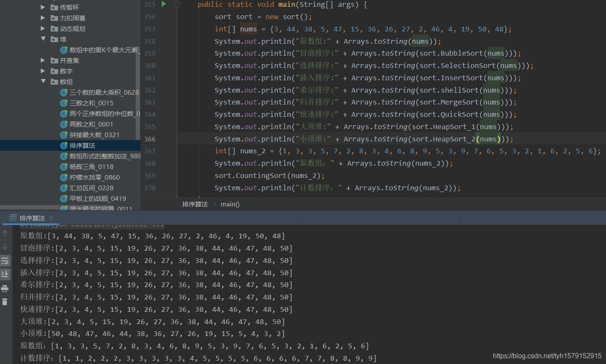Select the 力扣周赛 folder icon
The height and width of the screenshot is (364, 606).
[x=54, y=18]
